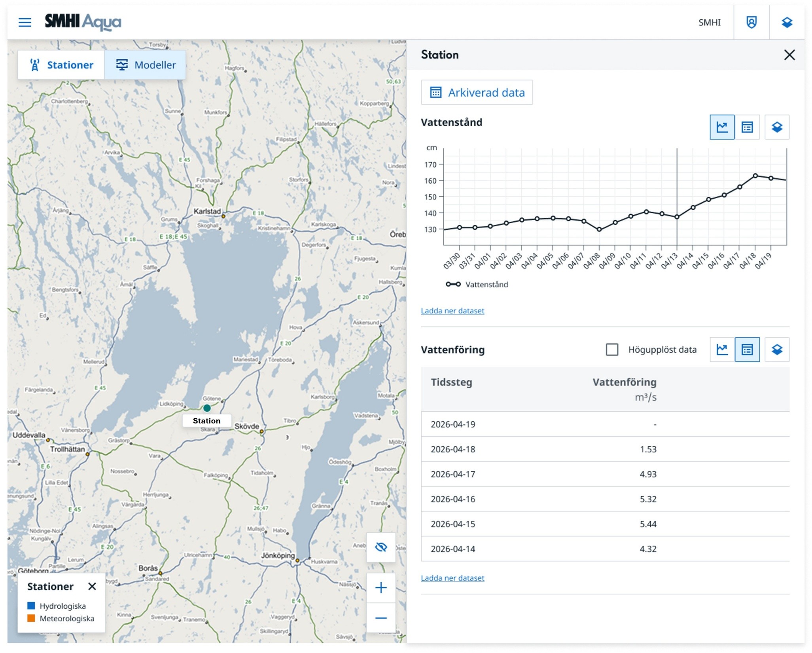Open layers options for Vattenstånd
812x653 pixels.
777,127
